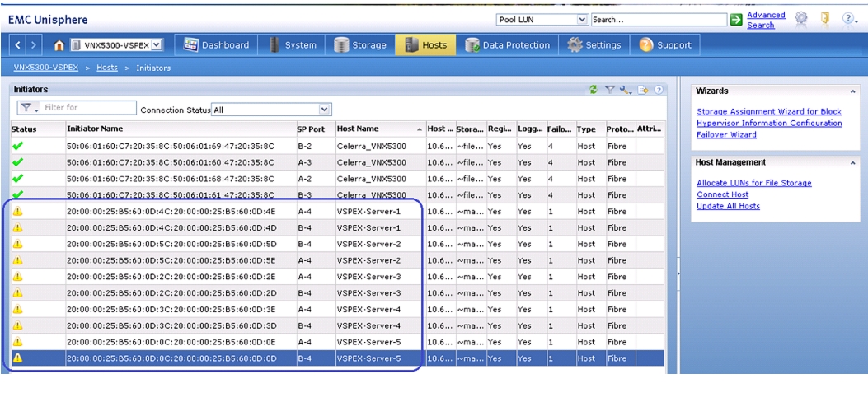Open Initiators panel help icon
Viewport: 868px width, 402px height.
658,90
